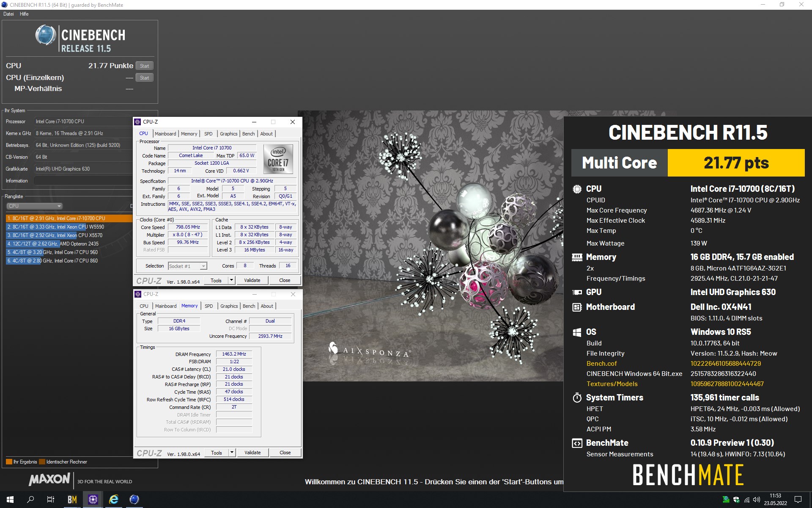Expand Tools dropdown arrow in upper CPU-Z window
Viewport: 812px width, 508px height.
[x=231, y=280]
